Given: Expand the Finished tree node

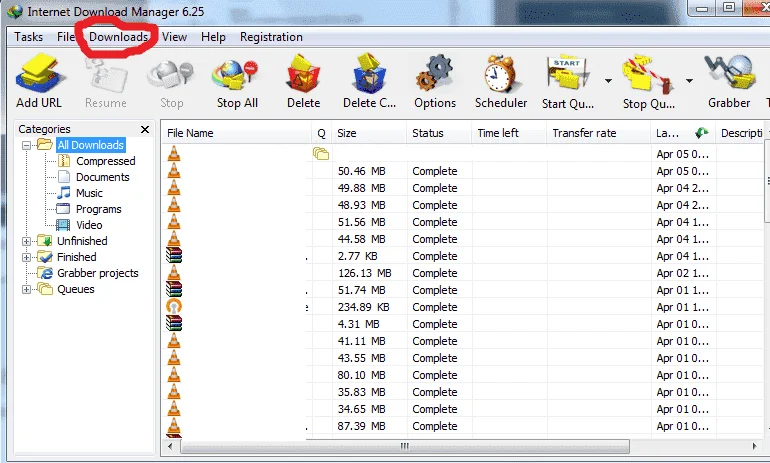Looking at the screenshot, I should tap(27, 257).
